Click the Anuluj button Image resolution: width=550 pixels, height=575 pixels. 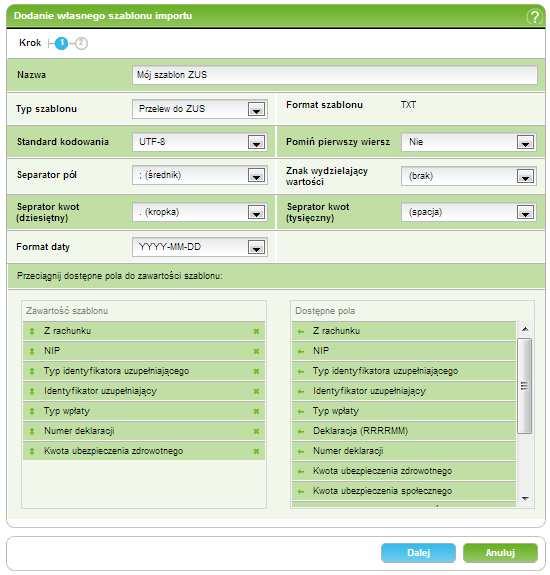(500, 553)
